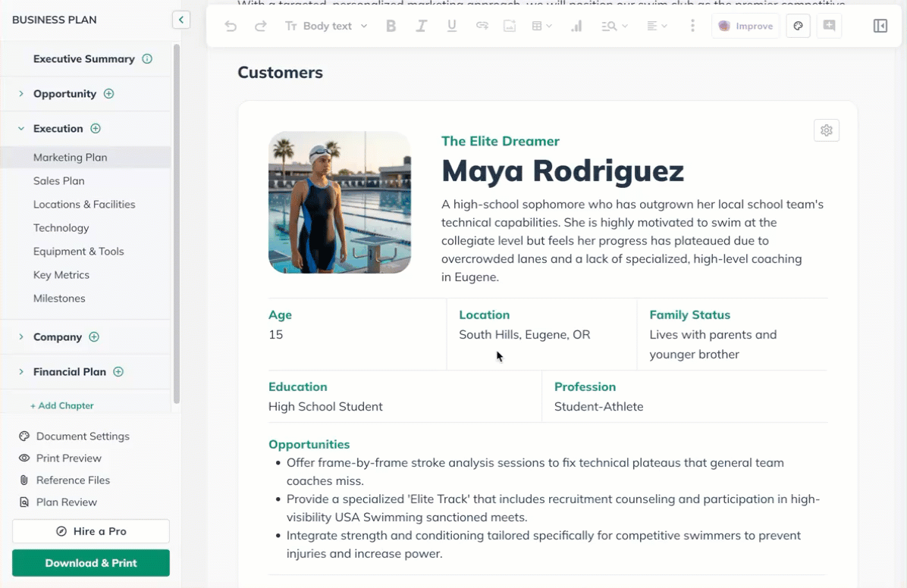Click the undo arrow icon
The height and width of the screenshot is (588, 907).
coord(231,26)
